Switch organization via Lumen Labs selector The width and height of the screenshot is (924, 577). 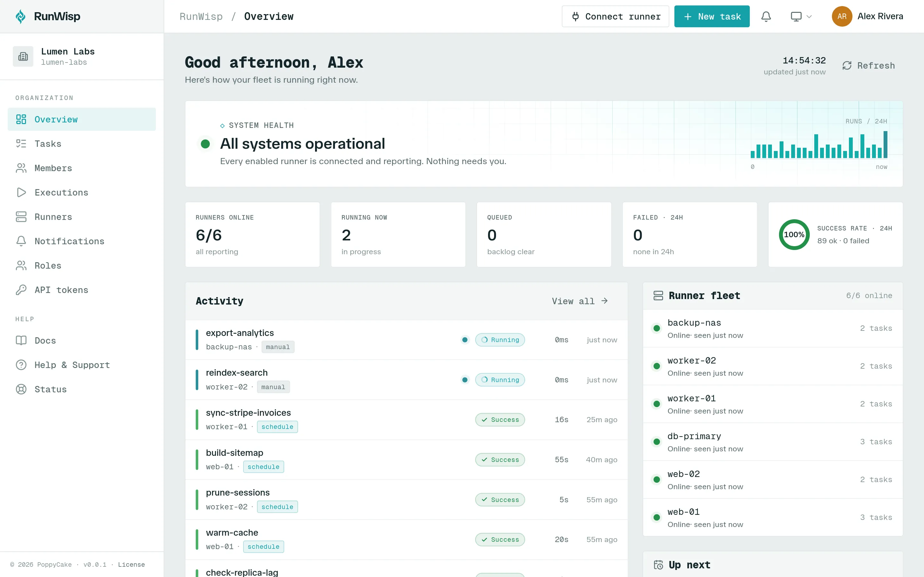coord(82,56)
